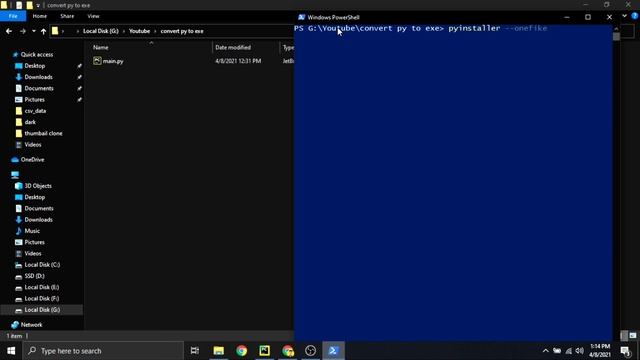
Task: Open Task View from the taskbar
Action: [195, 351]
